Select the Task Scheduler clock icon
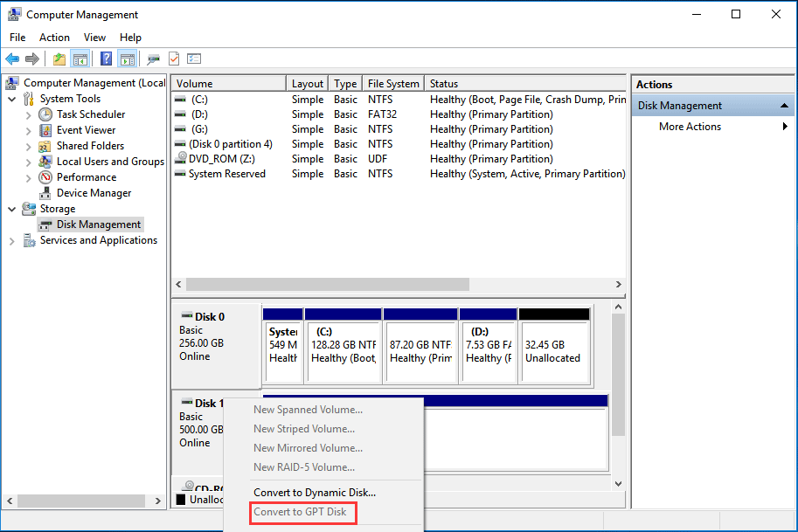 45,114
